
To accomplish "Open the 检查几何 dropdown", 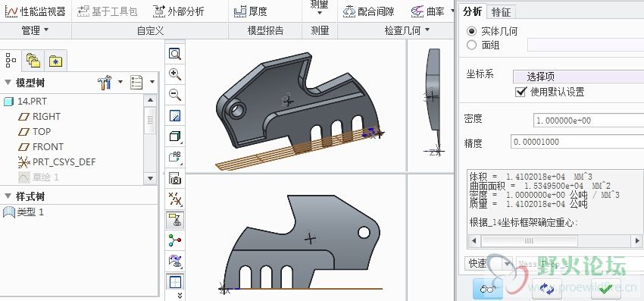I will pos(407,30).
